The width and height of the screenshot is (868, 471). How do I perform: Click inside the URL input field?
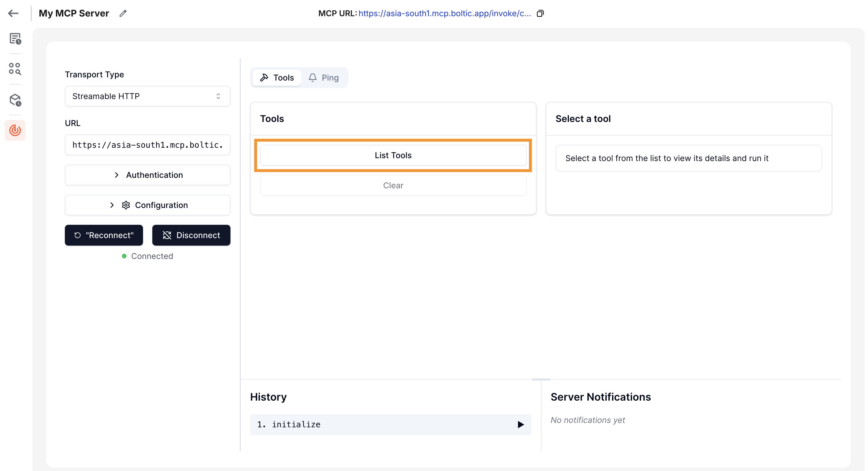tap(147, 145)
